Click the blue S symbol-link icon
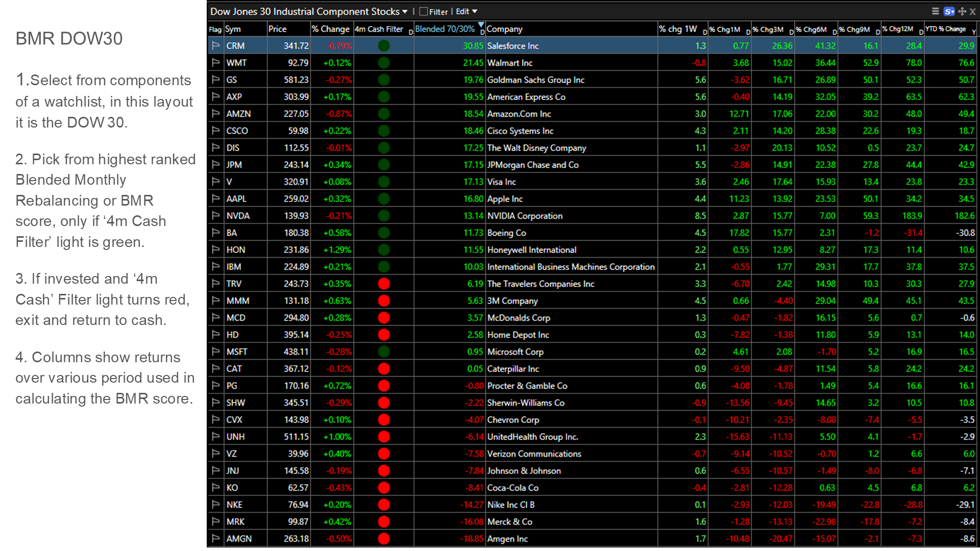Screen dimensions: 980x551 point(950,11)
